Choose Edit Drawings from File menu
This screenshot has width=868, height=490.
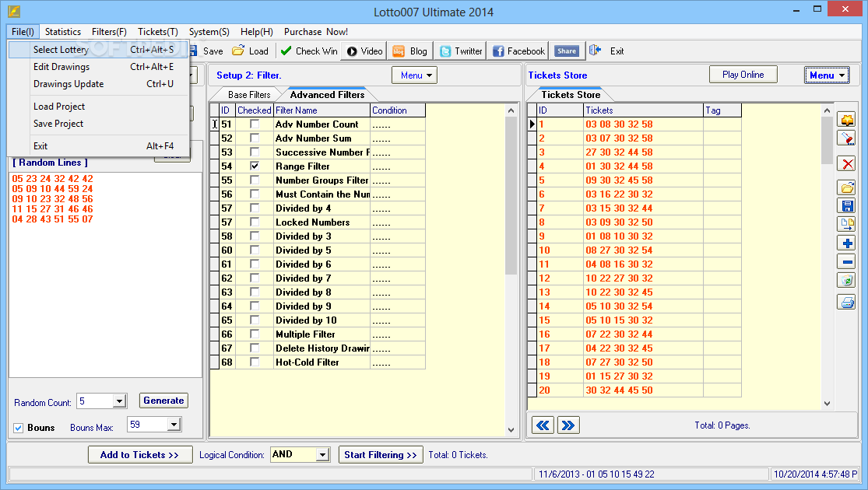pos(99,67)
